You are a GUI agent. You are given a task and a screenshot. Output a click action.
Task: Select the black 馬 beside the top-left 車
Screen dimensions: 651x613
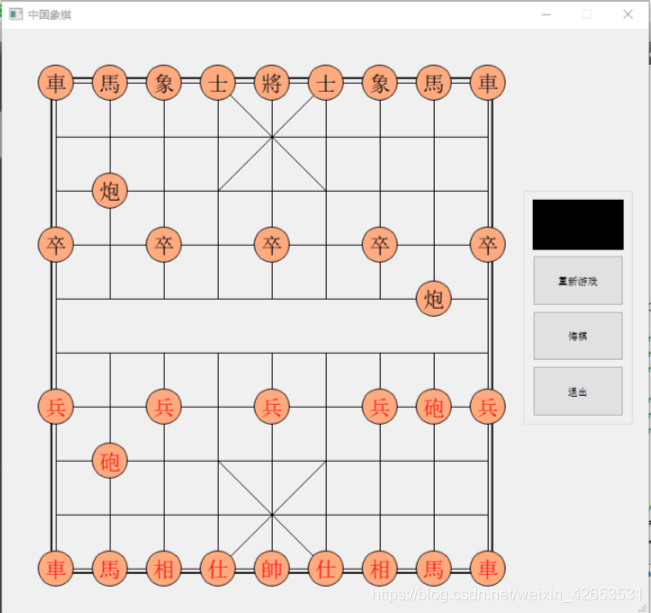click(110, 83)
